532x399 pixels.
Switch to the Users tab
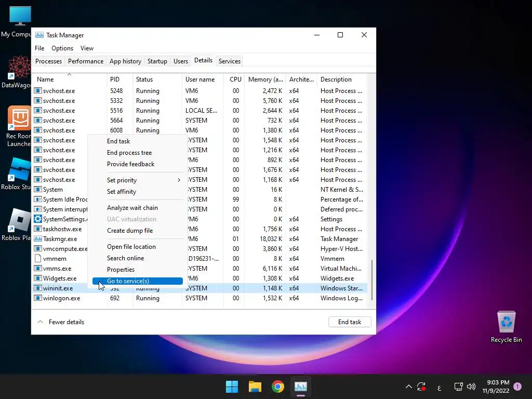(180, 61)
